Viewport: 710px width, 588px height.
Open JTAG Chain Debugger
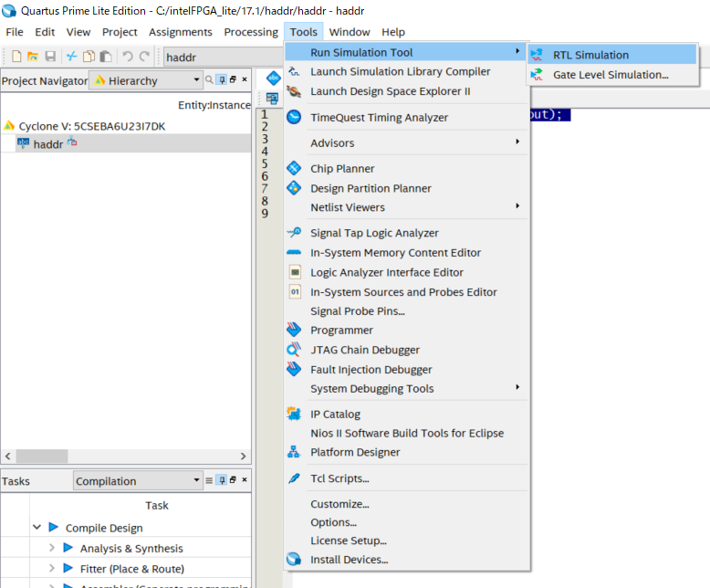click(406, 350)
